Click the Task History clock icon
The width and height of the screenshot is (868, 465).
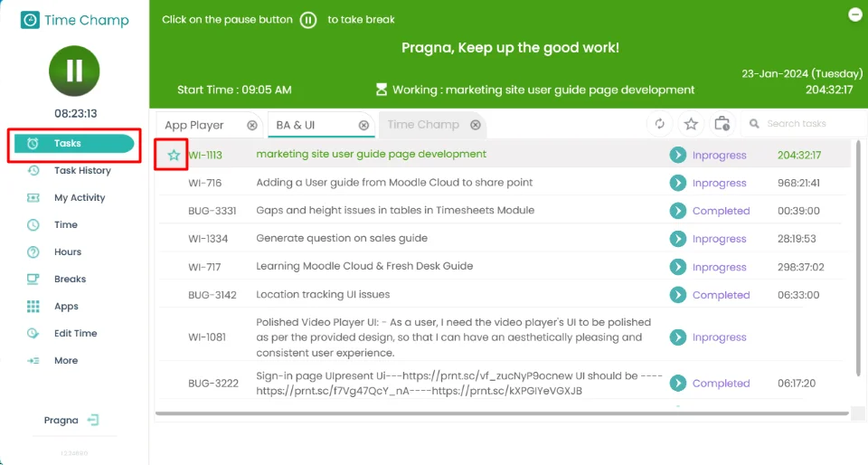tap(33, 170)
